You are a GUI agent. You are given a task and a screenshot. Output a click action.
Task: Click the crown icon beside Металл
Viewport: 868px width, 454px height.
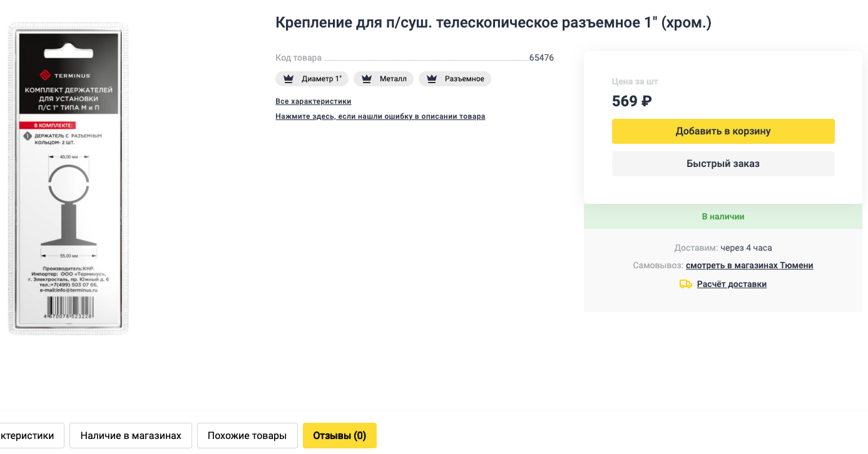pyautogui.click(x=367, y=79)
